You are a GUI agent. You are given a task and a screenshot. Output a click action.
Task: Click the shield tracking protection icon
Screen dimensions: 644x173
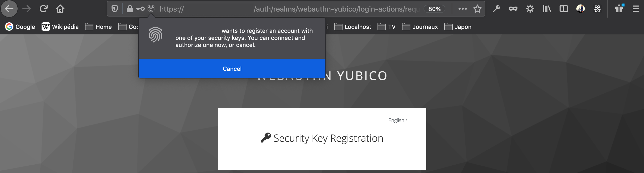coord(115,9)
